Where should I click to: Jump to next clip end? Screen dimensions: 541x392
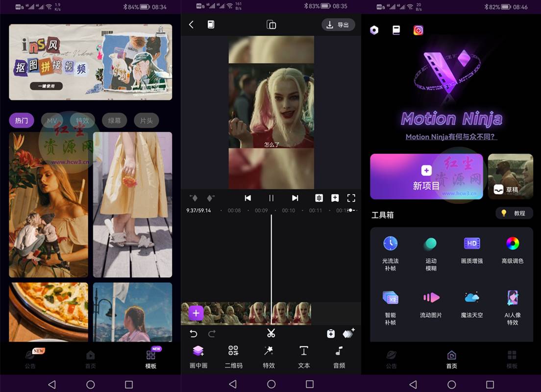295,198
